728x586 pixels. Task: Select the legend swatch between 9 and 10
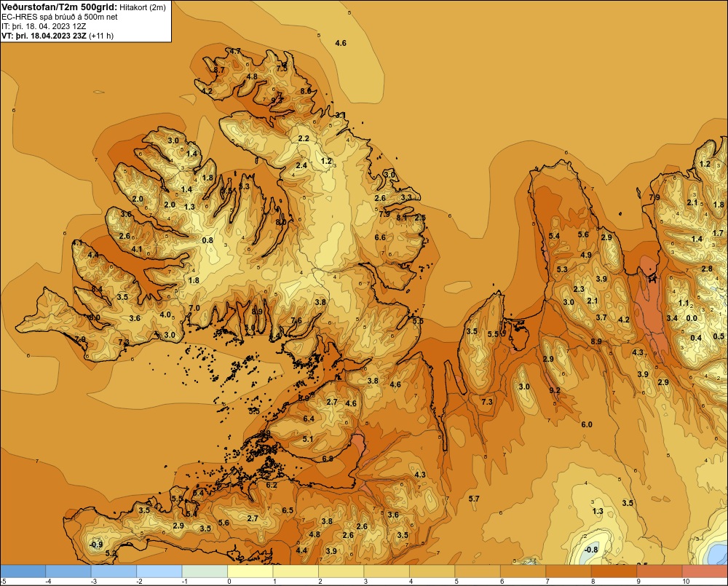pos(660,571)
